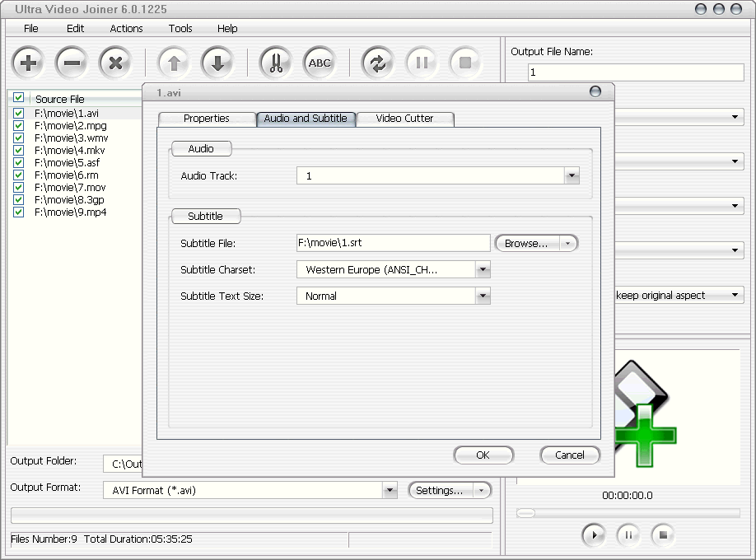Switch to the Properties tab

pos(206,119)
